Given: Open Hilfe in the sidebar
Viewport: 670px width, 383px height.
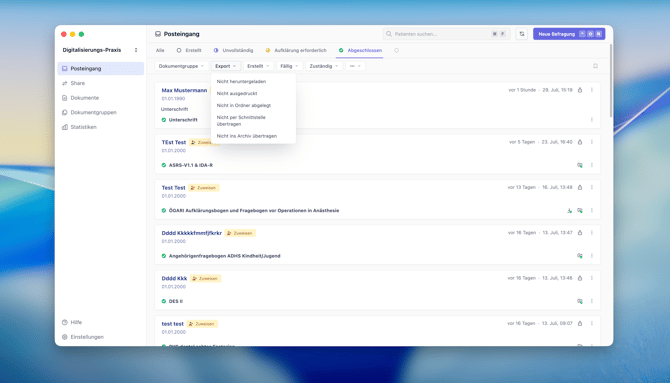Looking at the screenshot, I should 100,322.
